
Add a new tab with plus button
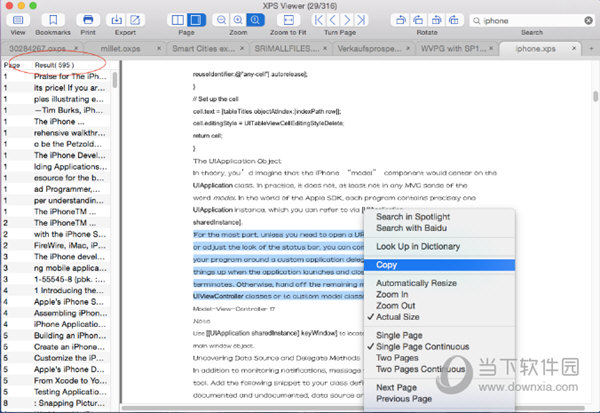591,49
